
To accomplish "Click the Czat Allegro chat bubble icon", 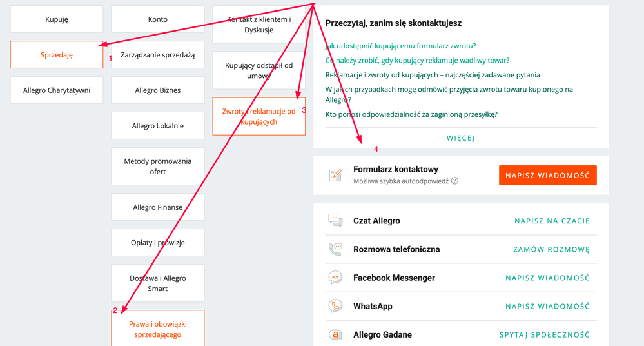I will pos(335,221).
